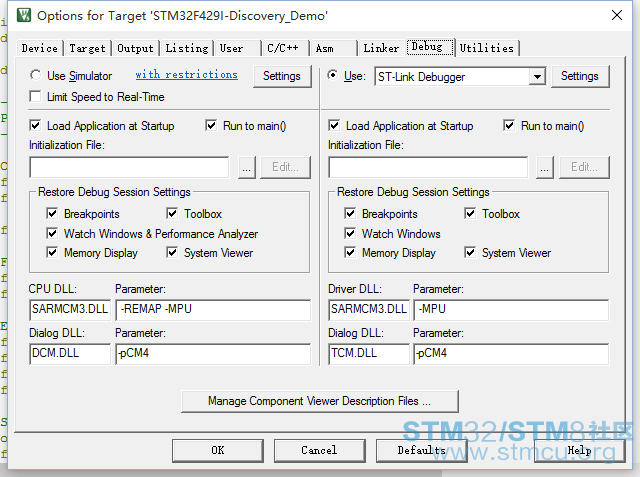Click the Driver DLL field SARMCM3.DLL
This screenshot has height=477, width=640.
pos(369,310)
